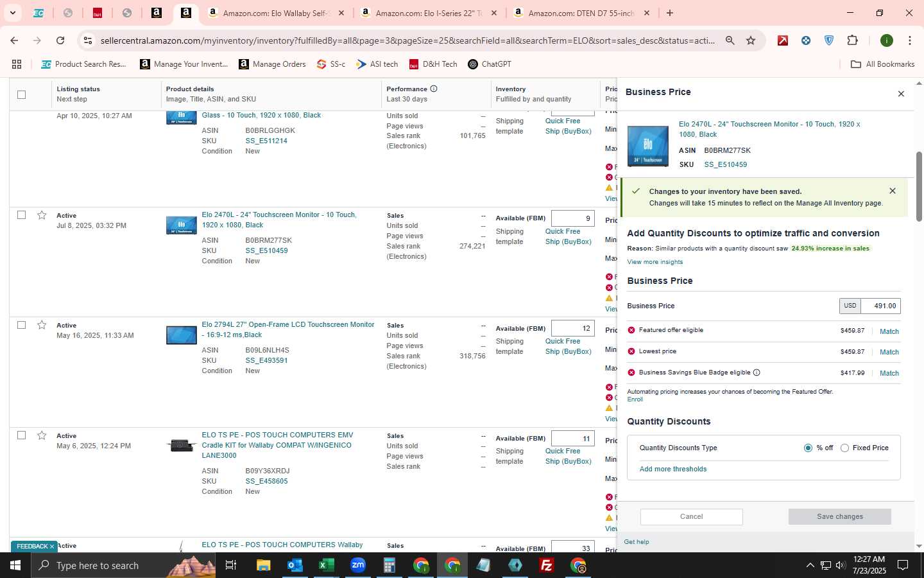Bookmark this page with the star icon
The image size is (924, 578).
point(751,40)
